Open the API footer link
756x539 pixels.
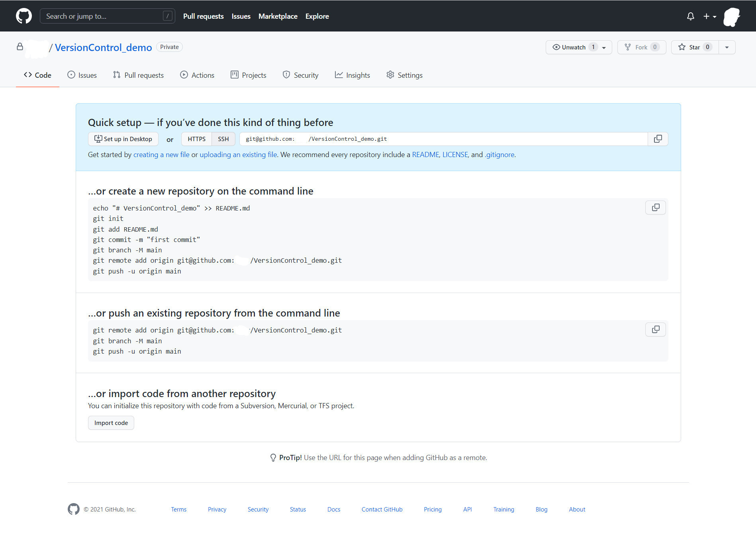468,509
